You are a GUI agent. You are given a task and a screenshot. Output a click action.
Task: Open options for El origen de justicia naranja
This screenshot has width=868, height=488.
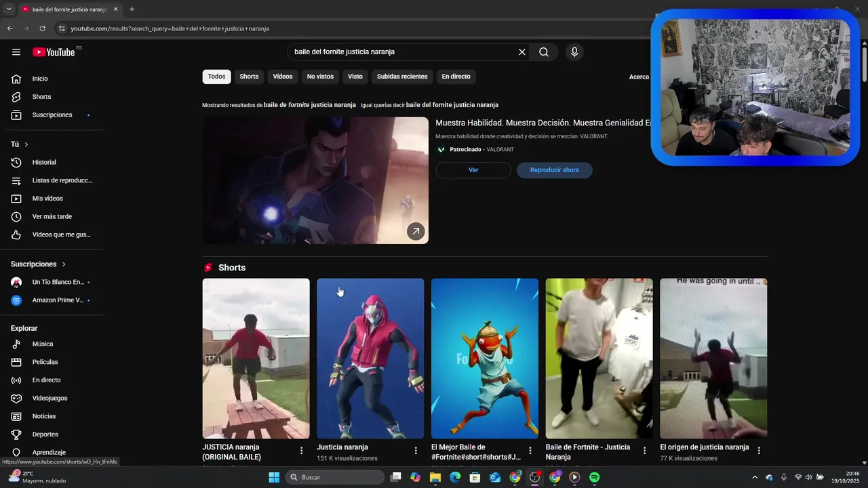(x=759, y=451)
